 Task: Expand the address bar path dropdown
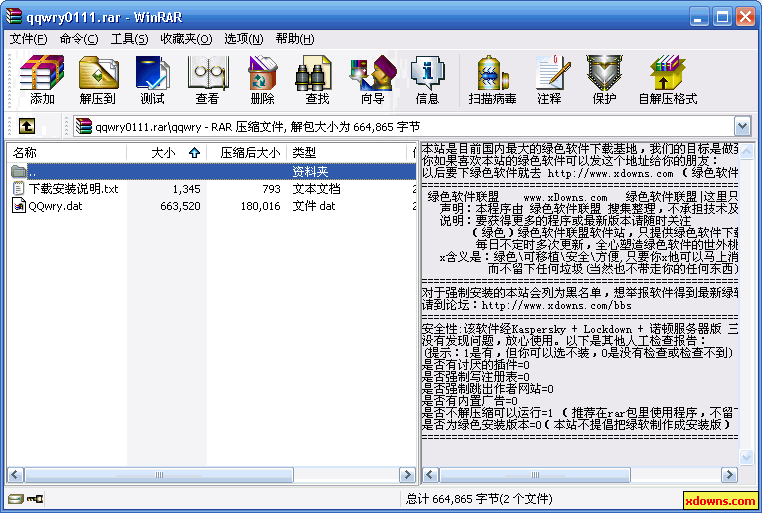[x=742, y=126]
